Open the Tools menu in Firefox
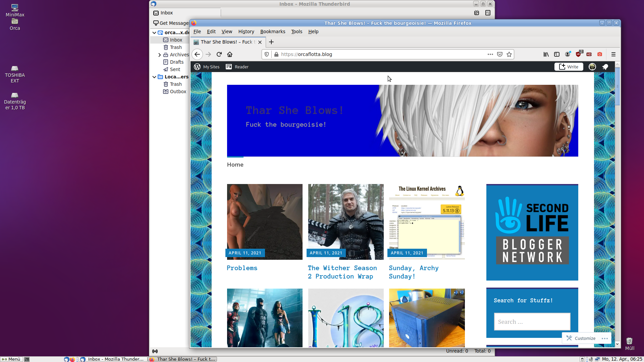644x362 pixels. click(x=297, y=32)
